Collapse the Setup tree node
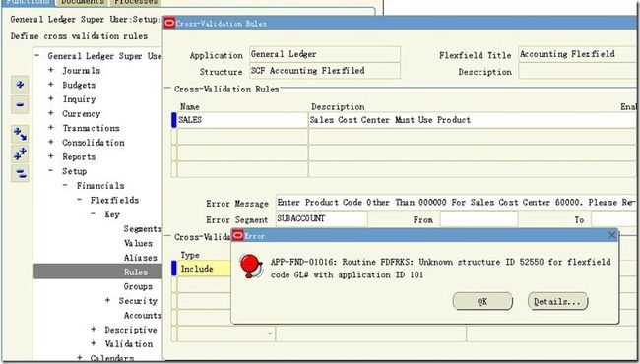The image size is (640, 364). click(x=51, y=171)
